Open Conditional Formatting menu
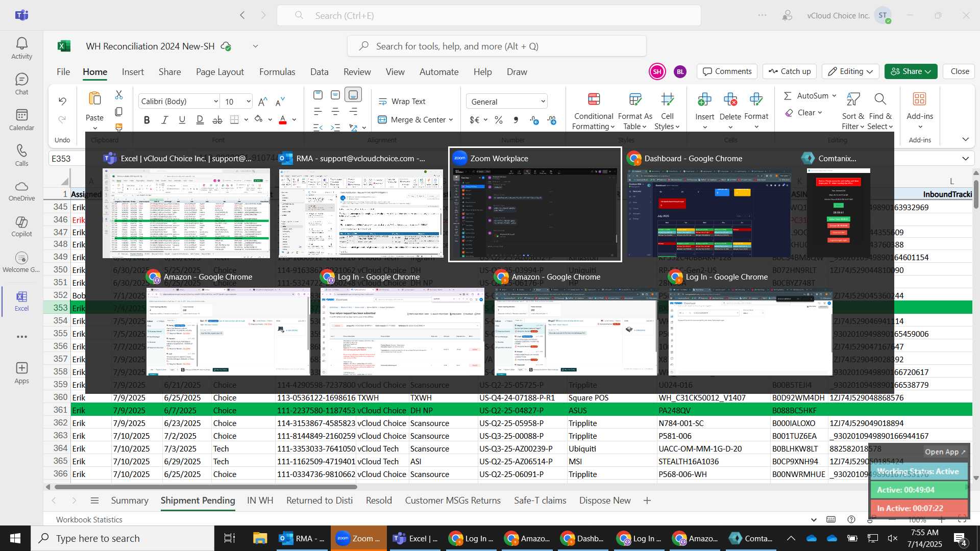Screen dimensions: 980x551 (x=594, y=111)
